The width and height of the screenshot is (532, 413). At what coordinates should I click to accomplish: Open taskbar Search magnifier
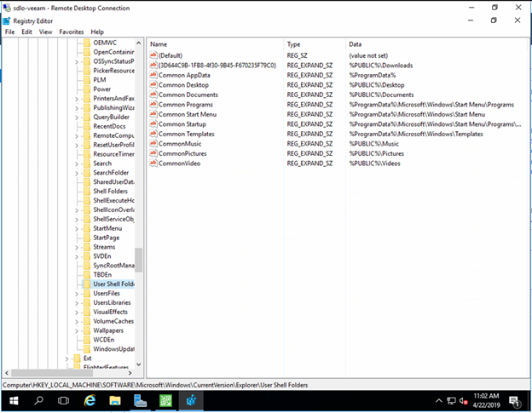click(x=38, y=401)
